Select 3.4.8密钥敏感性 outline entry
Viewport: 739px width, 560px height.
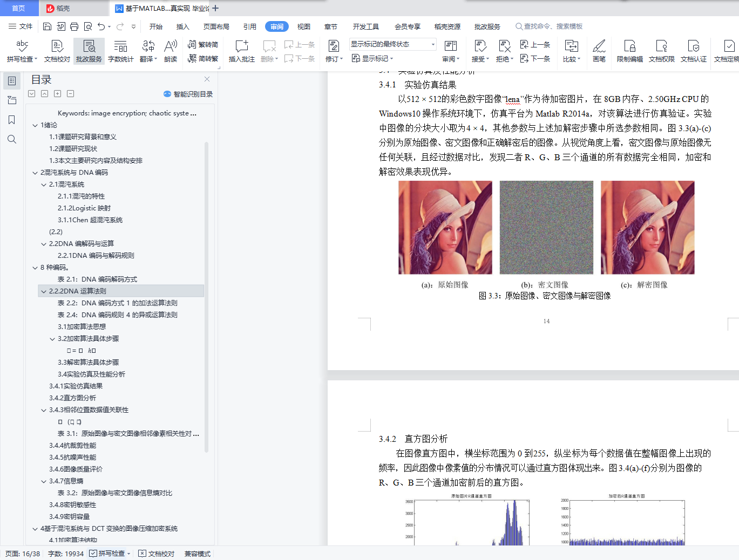[72, 505]
